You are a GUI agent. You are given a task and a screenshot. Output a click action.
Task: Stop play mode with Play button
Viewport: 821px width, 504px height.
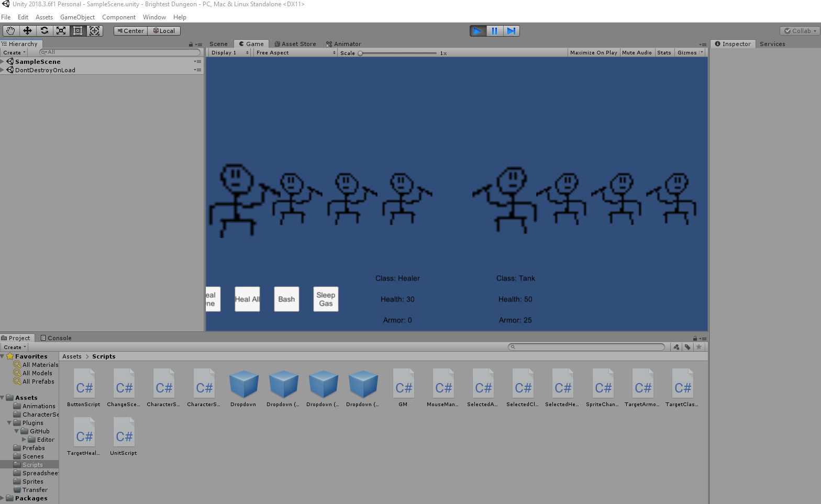click(x=477, y=31)
